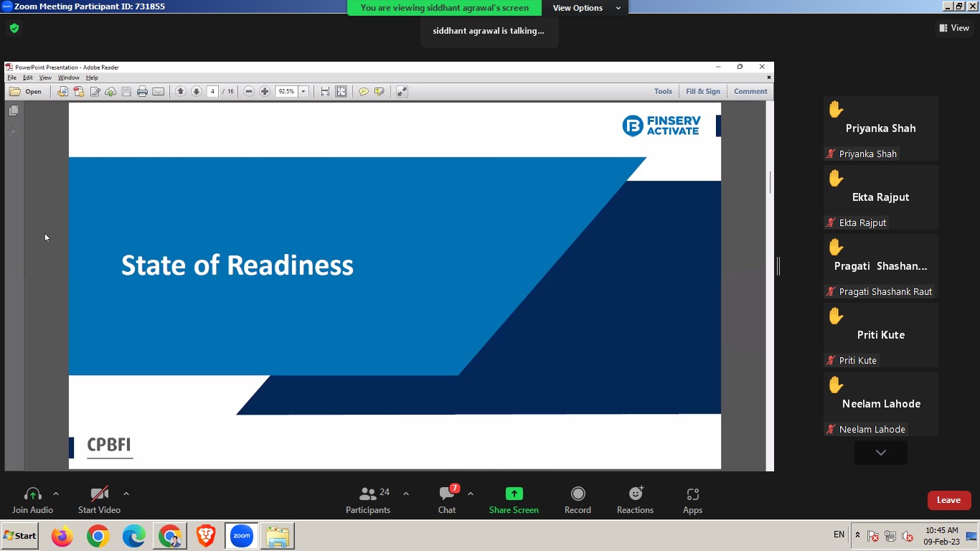Toggle Start Video in Zoom
Screen dimensions: 980x551
pyautogui.click(x=99, y=501)
